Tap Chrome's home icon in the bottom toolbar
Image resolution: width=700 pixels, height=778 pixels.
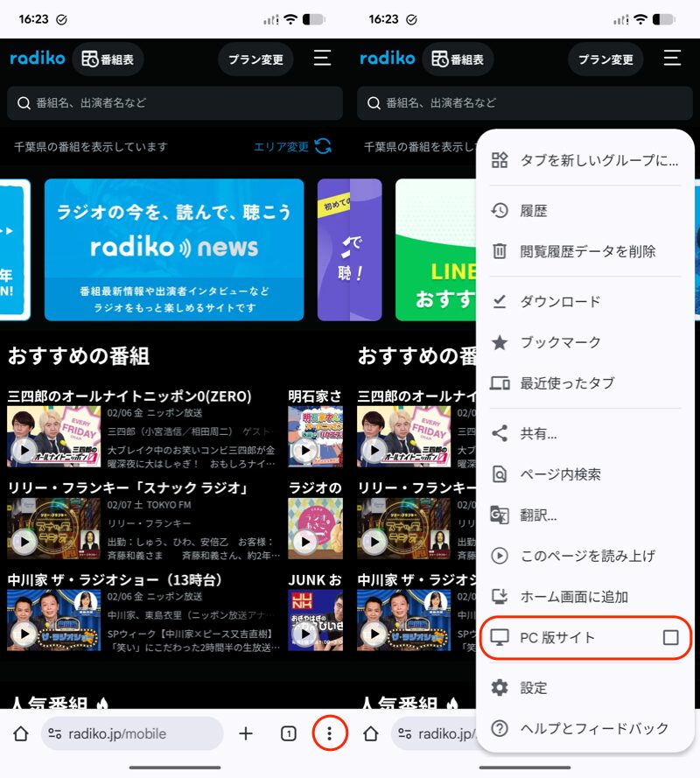point(23,732)
